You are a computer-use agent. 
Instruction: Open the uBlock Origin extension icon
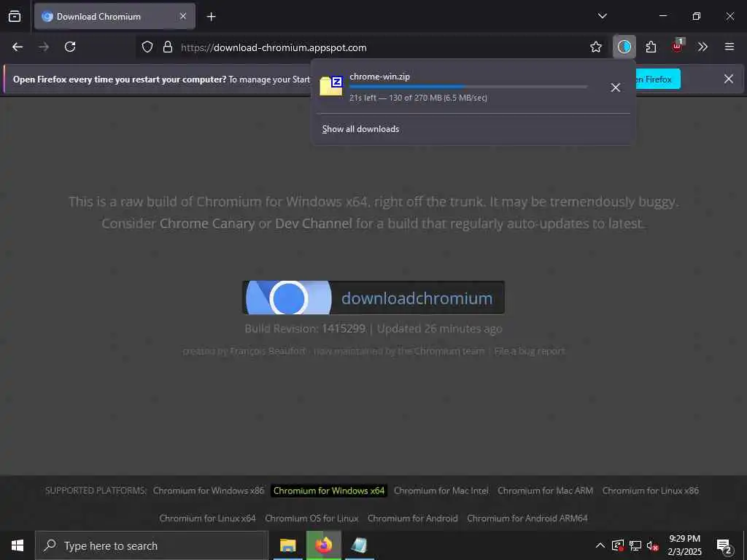pyautogui.click(x=678, y=46)
